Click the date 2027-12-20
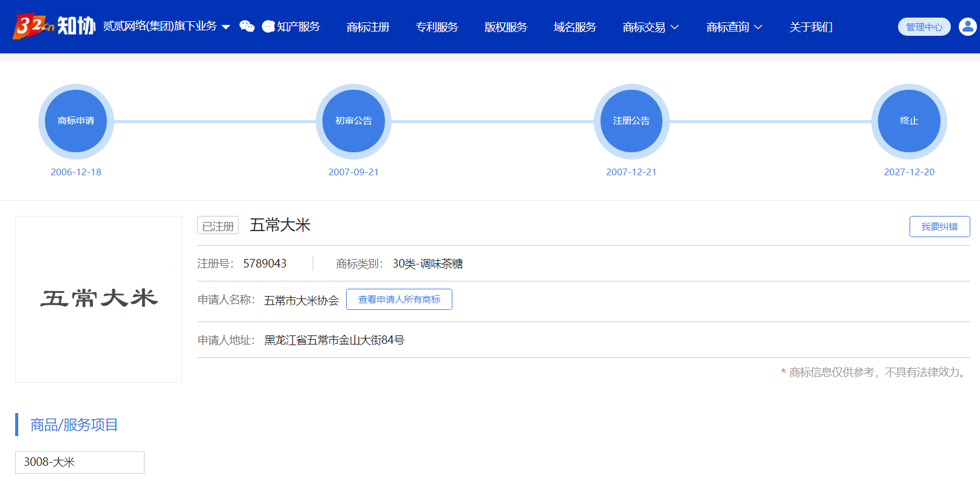This screenshot has width=980, height=481. pyautogui.click(x=909, y=172)
